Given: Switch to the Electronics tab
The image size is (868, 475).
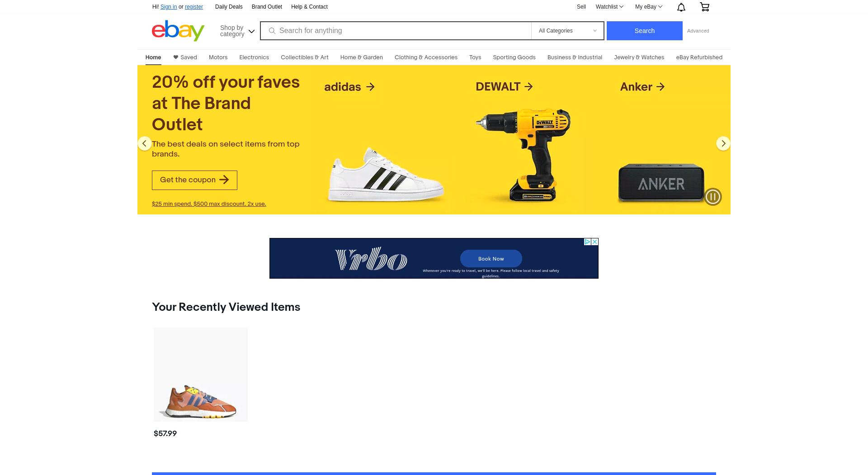Looking at the screenshot, I should click(x=254, y=57).
